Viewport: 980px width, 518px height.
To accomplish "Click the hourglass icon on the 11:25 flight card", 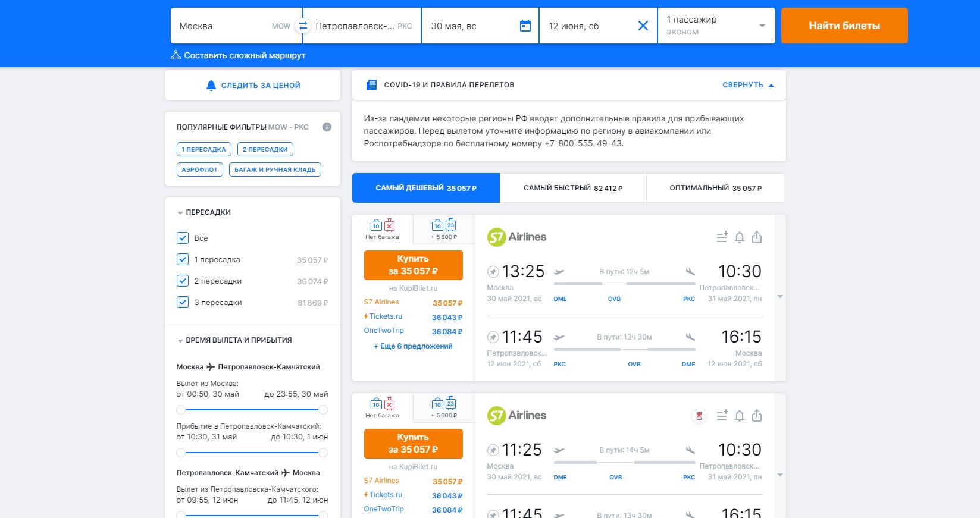I will 699,416.
